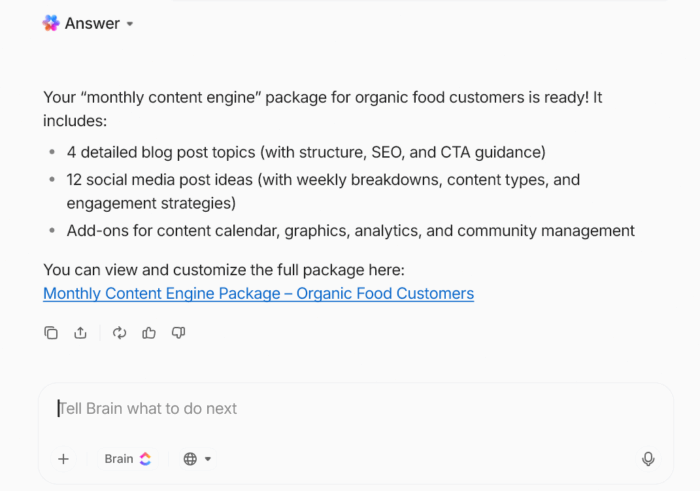Select the Brain model button

click(119, 459)
